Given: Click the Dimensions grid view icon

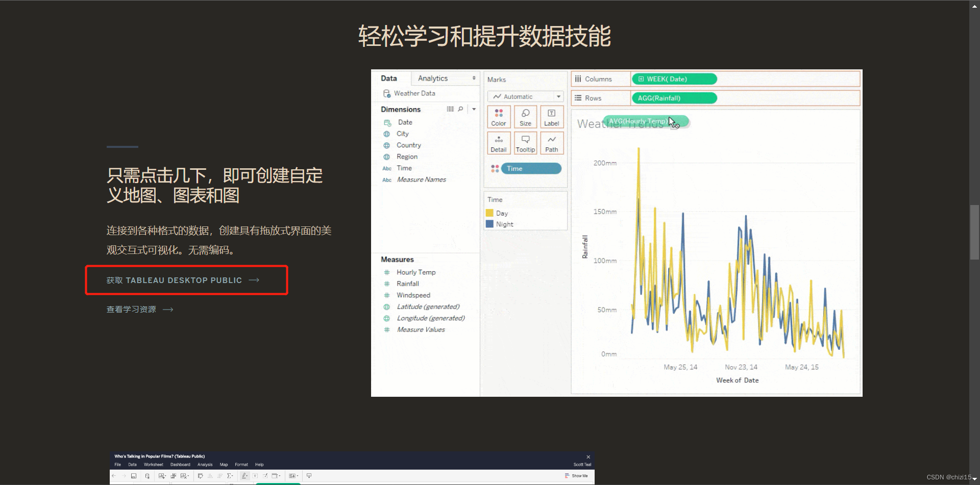Looking at the screenshot, I should 450,109.
